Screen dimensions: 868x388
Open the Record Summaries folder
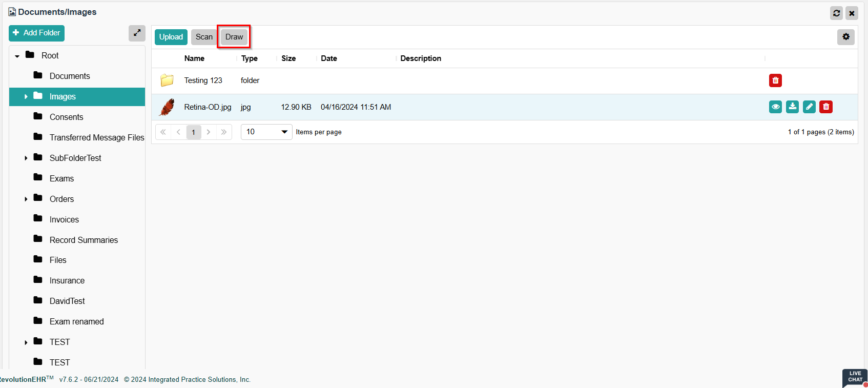pos(84,240)
